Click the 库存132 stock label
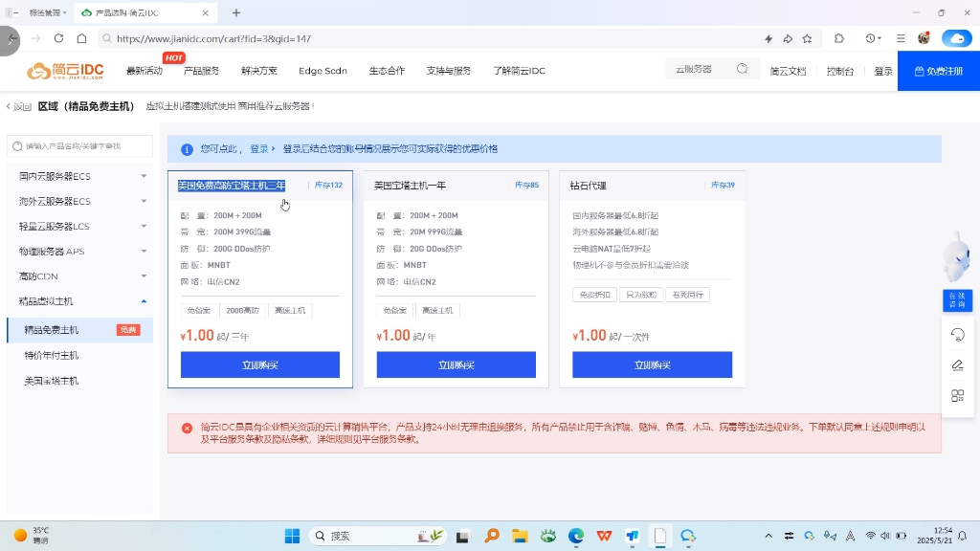This screenshot has height=551, width=980. point(328,186)
